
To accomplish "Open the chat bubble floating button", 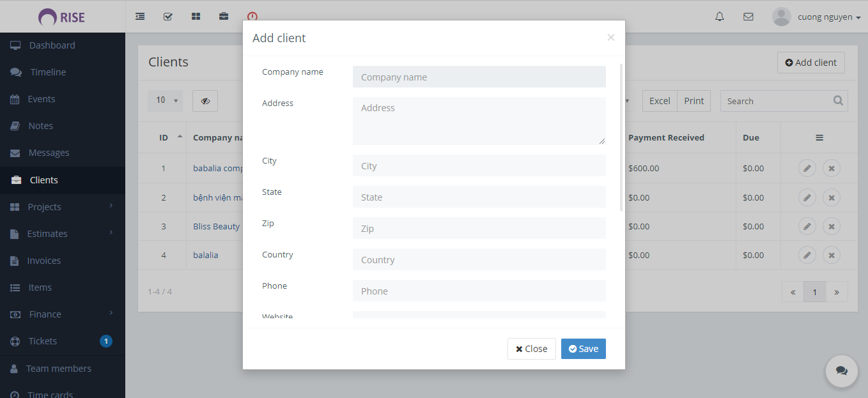I will pyautogui.click(x=842, y=371).
